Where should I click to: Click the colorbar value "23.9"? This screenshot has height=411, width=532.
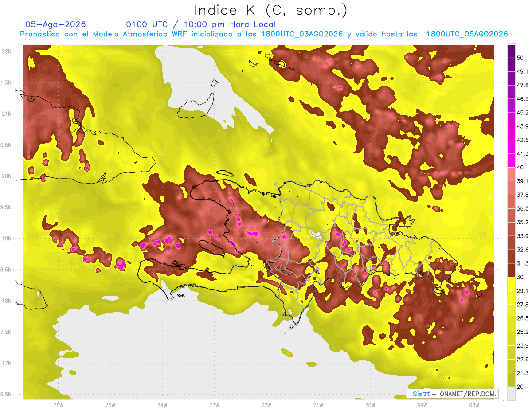[522, 346]
